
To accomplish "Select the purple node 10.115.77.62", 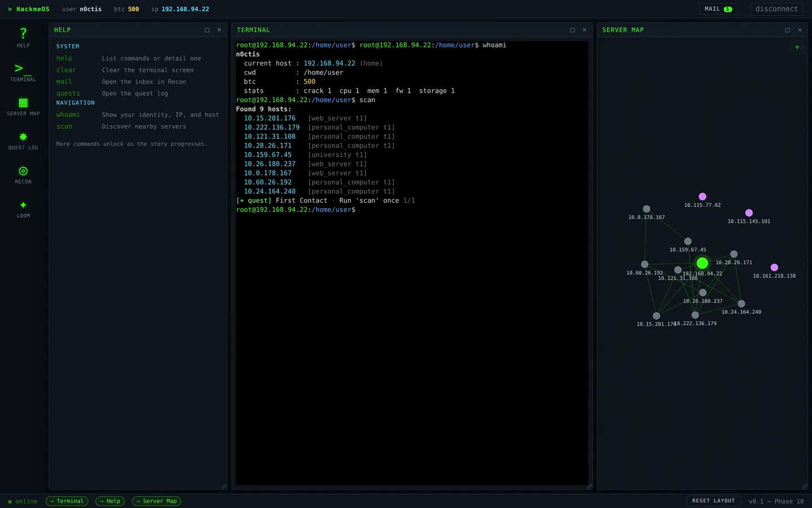I will tap(703, 196).
